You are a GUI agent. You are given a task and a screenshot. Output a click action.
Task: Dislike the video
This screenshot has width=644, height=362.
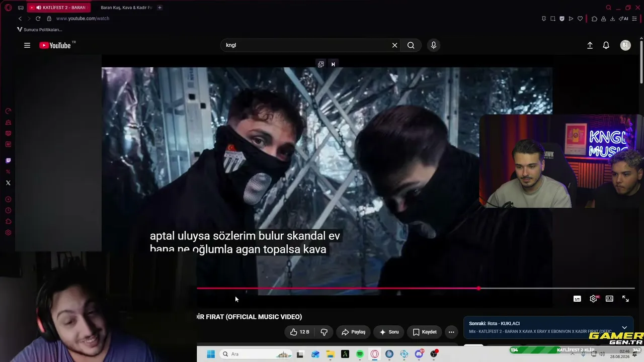[324, 332]
